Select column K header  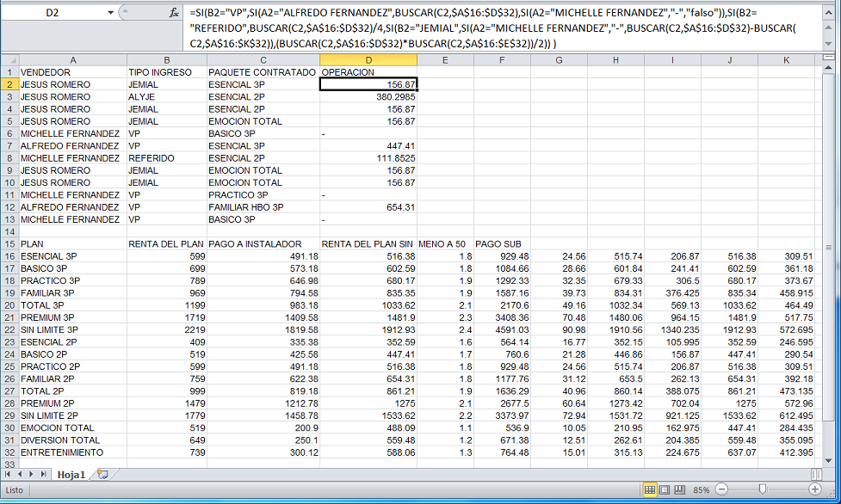tap(786, 60)
